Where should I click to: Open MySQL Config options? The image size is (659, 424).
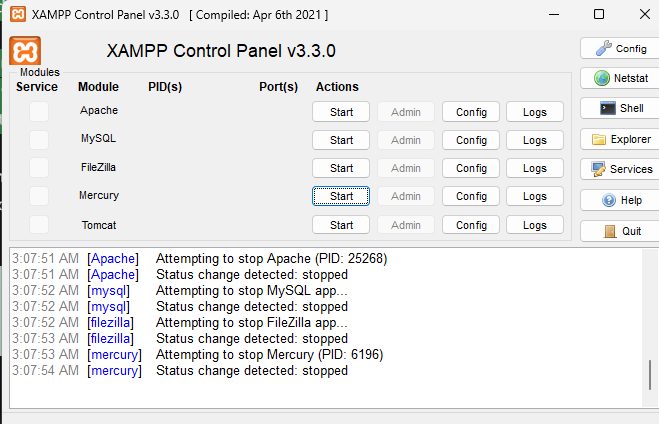471,140
